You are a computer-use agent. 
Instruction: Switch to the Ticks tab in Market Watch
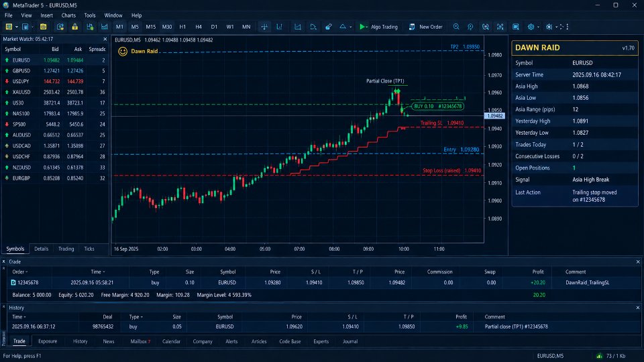(89, 249)
